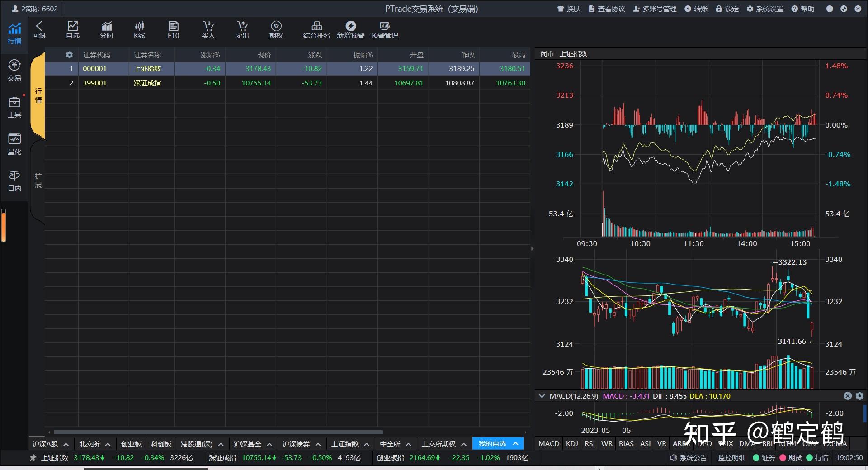
Task: Switch to the 科创板 tab
Action: click(161, 444)
